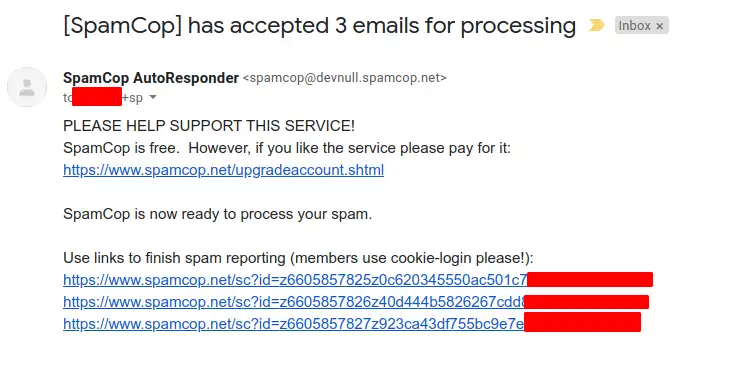This screenshot has height=365, width=751.
Task: Open the sender's avatar profile picture
Action: (x=27, y=87)
